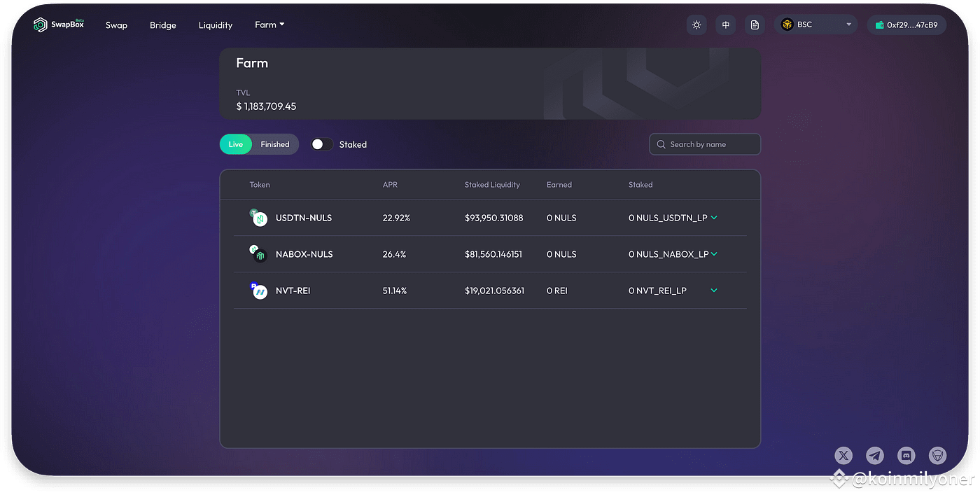Screen dimensions: 980x495
Task: Open the X (Twitter) social icon
Action: point(843,456)
